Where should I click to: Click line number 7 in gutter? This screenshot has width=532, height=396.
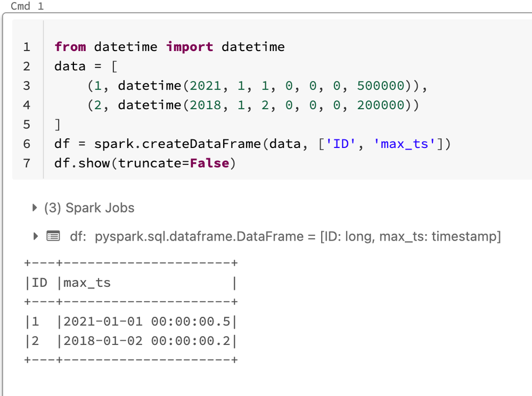pyautogui.click(x=27, y=163)
